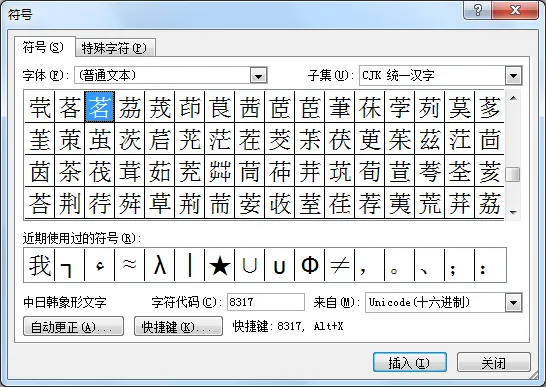Image resolution: width=546 pixels, height=387 pixels.
Task: Expand the 来自 Unicode source dropdown
Action: pos(514,303)
